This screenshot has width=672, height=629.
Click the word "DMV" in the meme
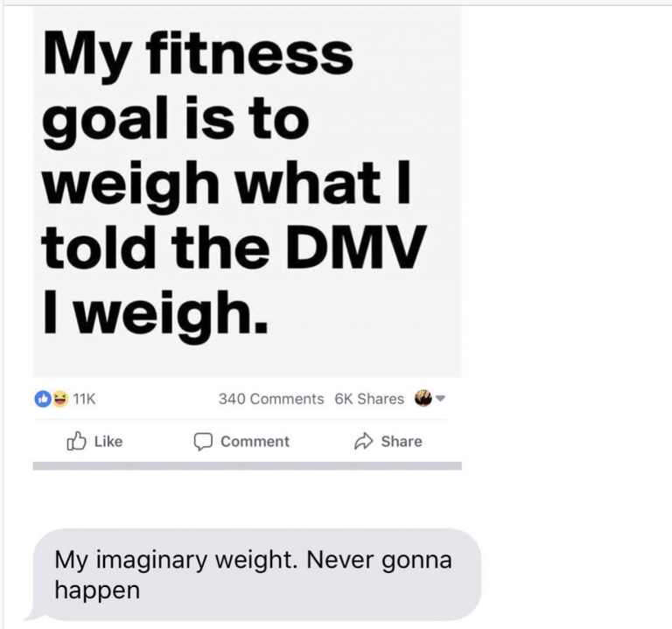coord(356,248)
